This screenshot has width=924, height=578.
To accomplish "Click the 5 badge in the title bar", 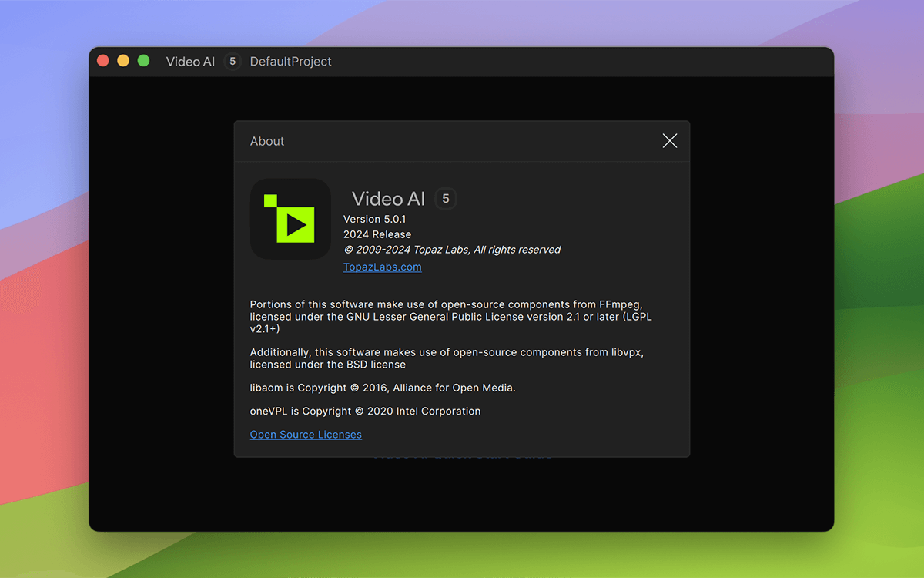I will pos(232,62).
